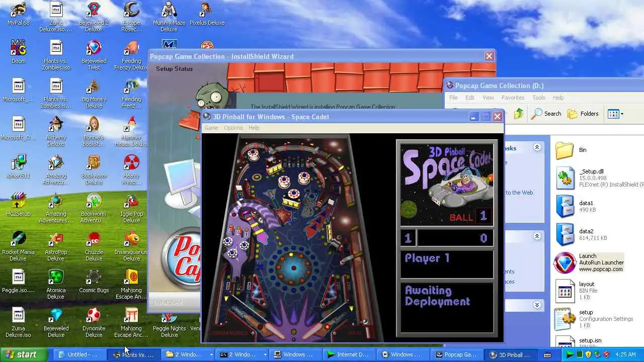
Task: Click the Cosmic Bugs desktop icon
Action: click(94, 281)
